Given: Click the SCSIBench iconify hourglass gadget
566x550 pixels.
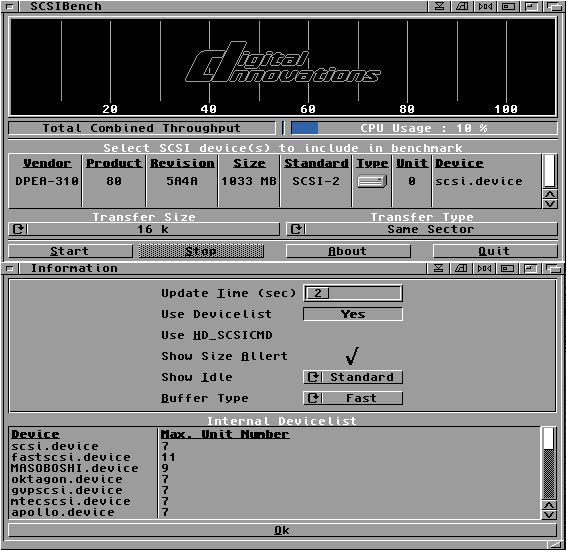Looking at the screenshot, I should pyautogui.click(x=439, y=6).
